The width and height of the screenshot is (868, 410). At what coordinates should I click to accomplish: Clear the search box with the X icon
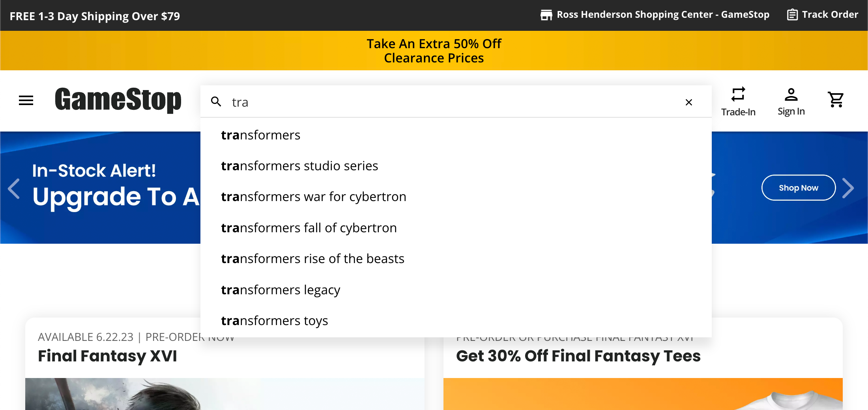pos(689,102)
